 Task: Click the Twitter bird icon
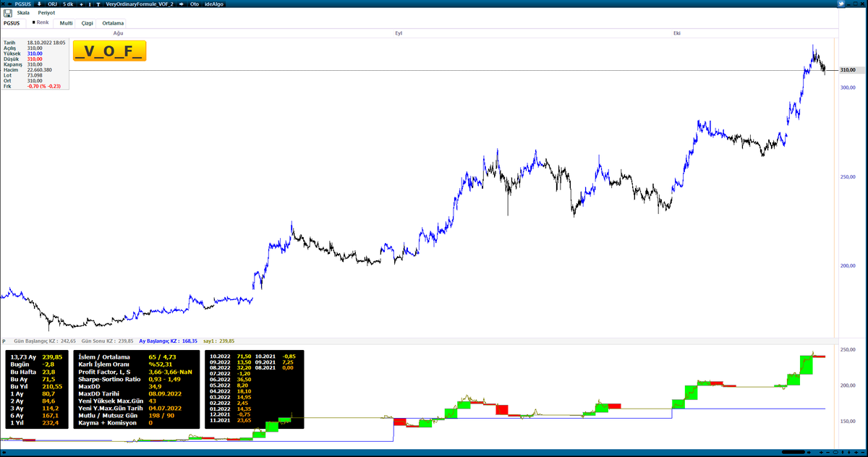pyautogui.click(x=841, y=4)
